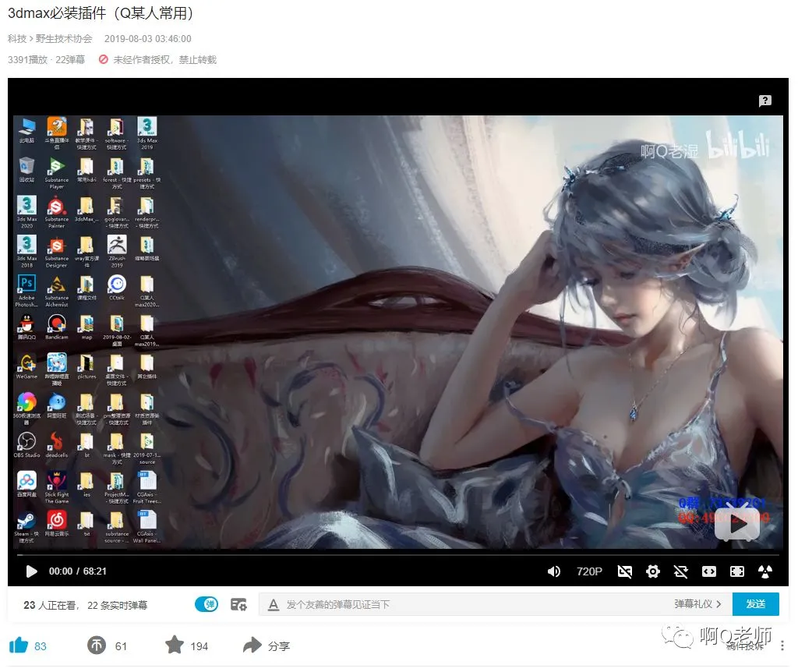The width and height of the screenshot is (798, 672).
Task: Click the large TV play overlay button
Action: [x=737, y=524]
